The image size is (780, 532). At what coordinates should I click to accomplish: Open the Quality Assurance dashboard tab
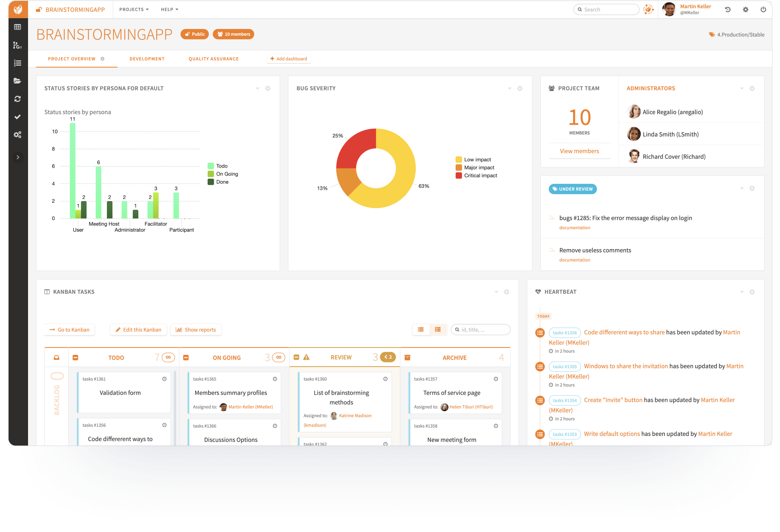(213, 59)
